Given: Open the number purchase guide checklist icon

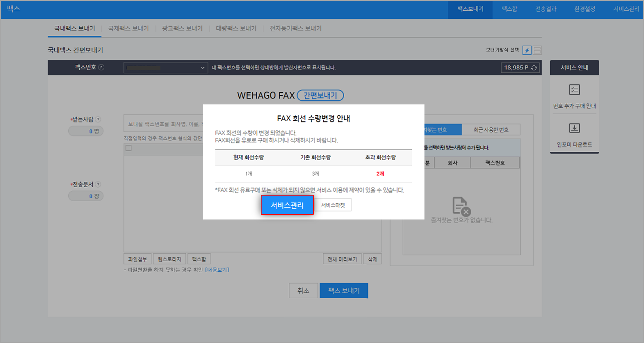Looking at the screenshot, I should coord(574,90).
